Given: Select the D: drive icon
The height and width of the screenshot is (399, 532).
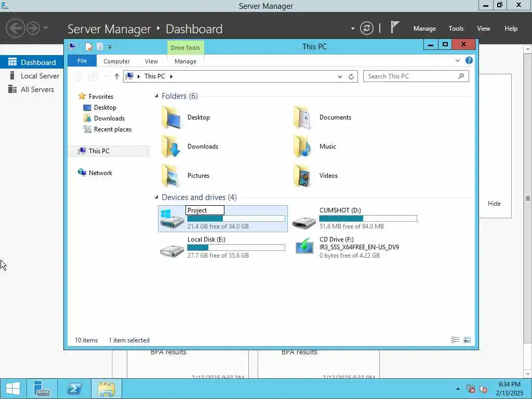Looking at the screenshot, I should [x=304, y=222].
